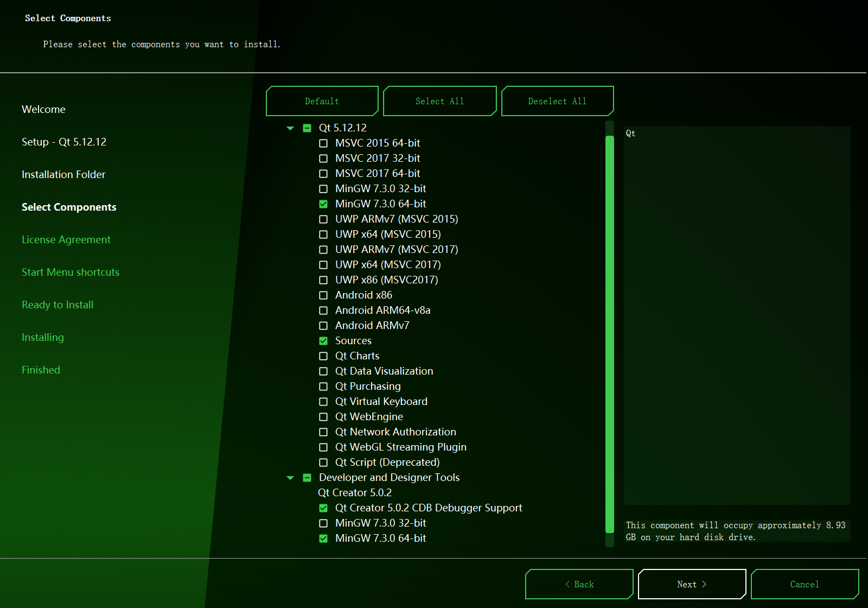Enable MSVC 2017 64-bit checkbox
868x608 pixels.
point(323,174)
